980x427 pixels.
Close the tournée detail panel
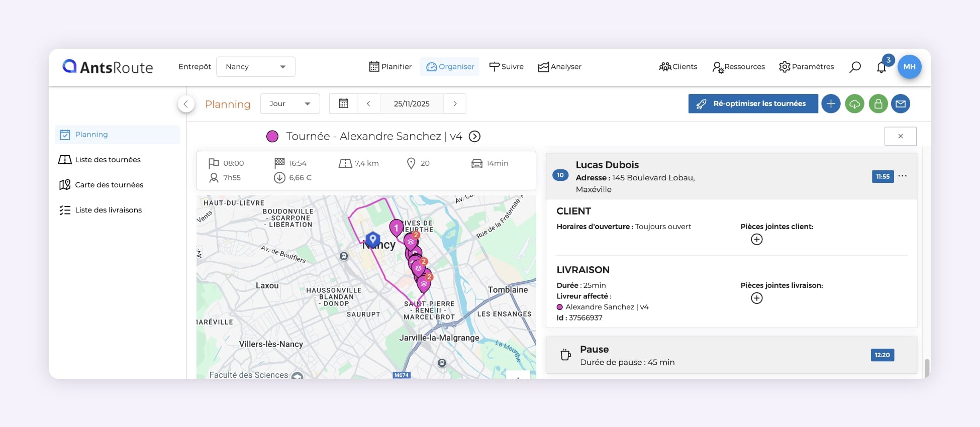click(900, 136)
